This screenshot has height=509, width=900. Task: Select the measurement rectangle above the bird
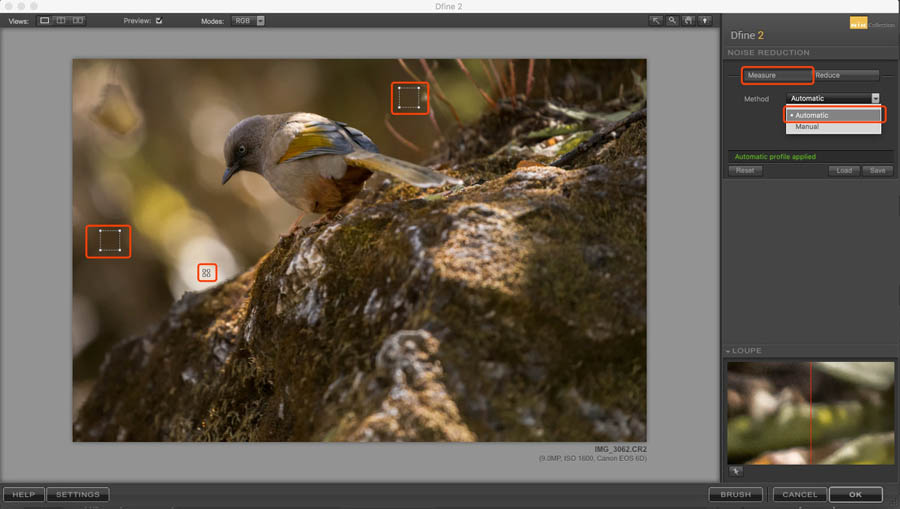pyautogui.click(x=409, y=98)
